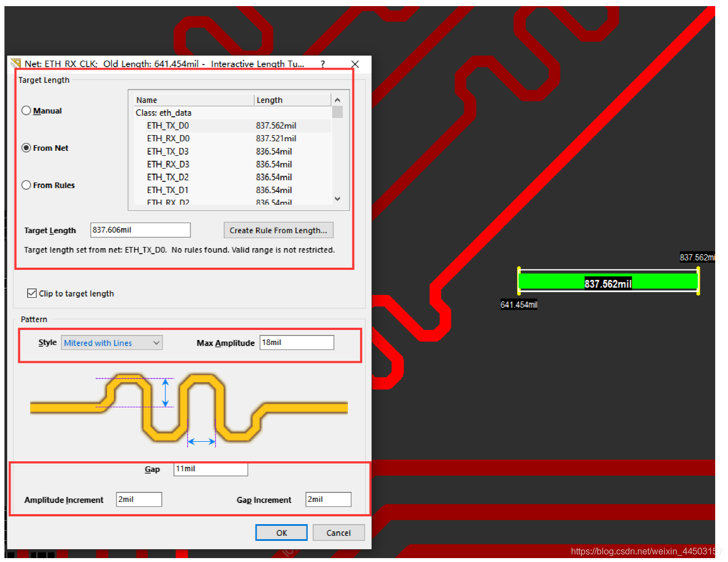
Task: Toggle Clip to target length checkbox
Action: [x=32, y=293]
